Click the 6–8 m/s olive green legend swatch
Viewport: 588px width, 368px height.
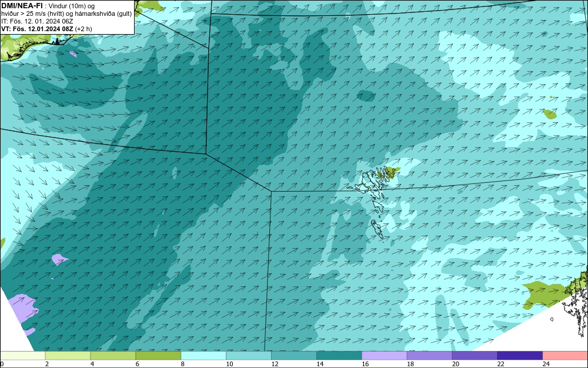(x=158, y=356)
